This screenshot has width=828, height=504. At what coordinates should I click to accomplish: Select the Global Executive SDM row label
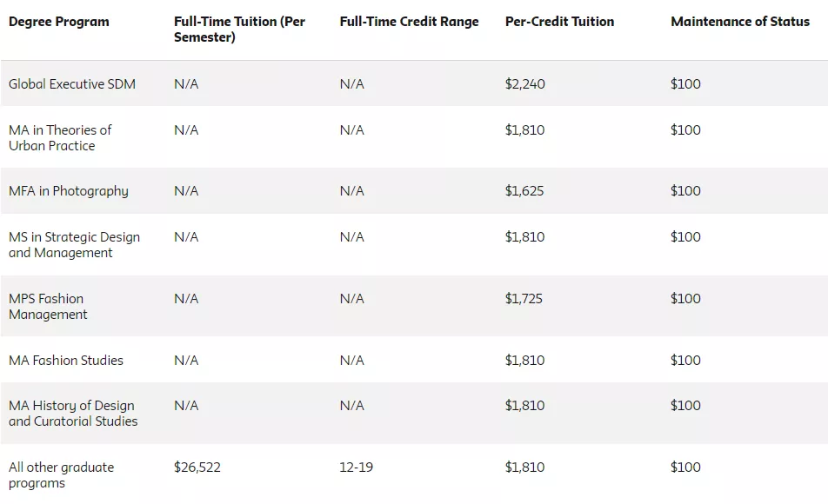(72, 84)
